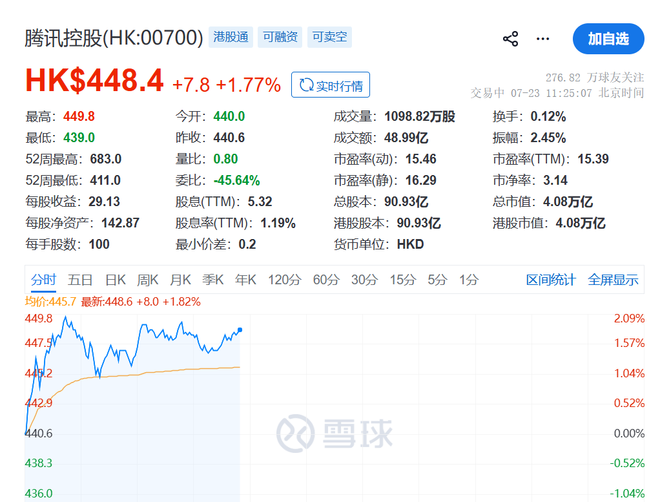
Task: Click the share icon
Action: click(x=511, y=39)
